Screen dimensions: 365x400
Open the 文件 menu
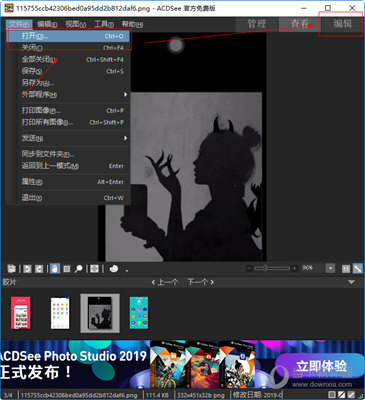coord(19,24)
